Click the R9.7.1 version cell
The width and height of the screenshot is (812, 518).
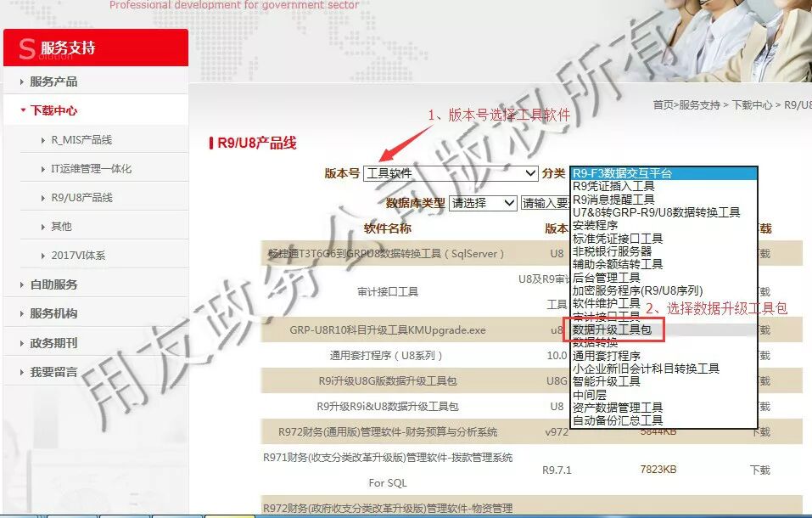click(x=557, y=470)
